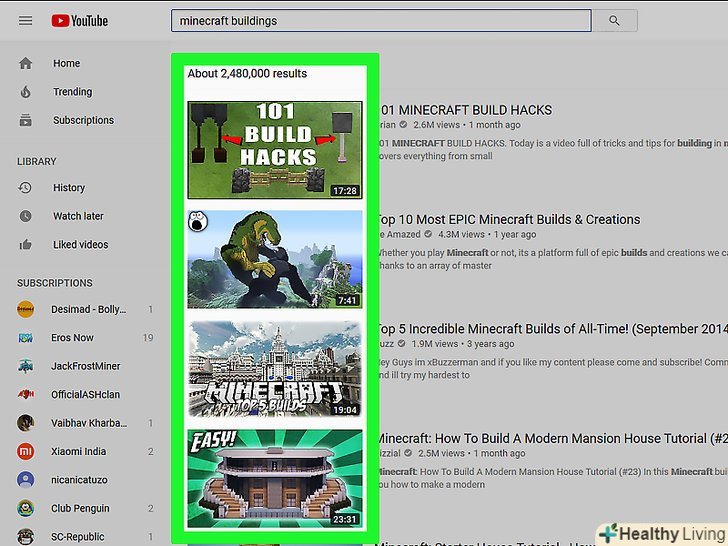This screenshot has width=728, height=546.
Task: Click the SC-Republic channel avatar
Action: coord(26,537)
